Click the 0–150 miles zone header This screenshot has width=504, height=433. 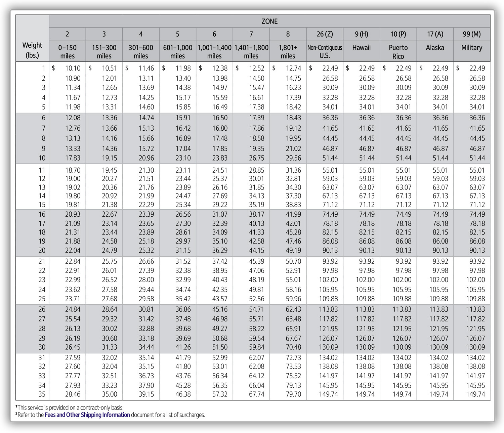tap(67, 51)
